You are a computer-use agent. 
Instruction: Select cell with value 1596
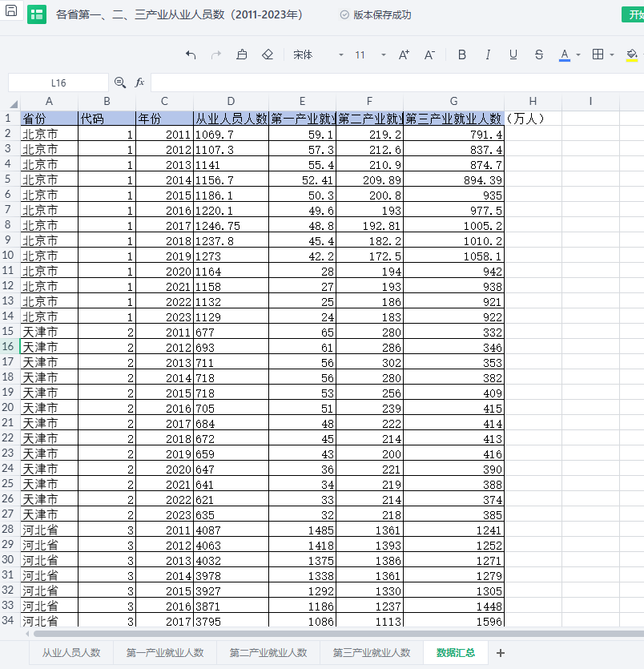coord(454,621)
